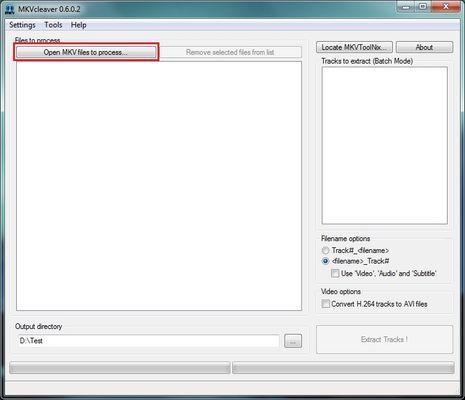The width and height of the screenshot is (465, 400).
Task: Open the About dialog
Action: coord(424,47)
